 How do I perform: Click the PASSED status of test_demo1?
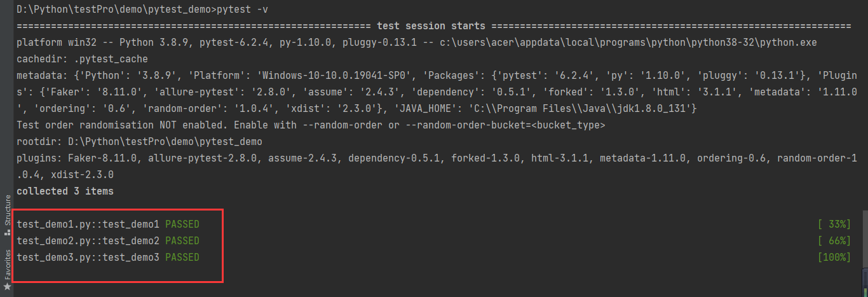tap(182, 224)
